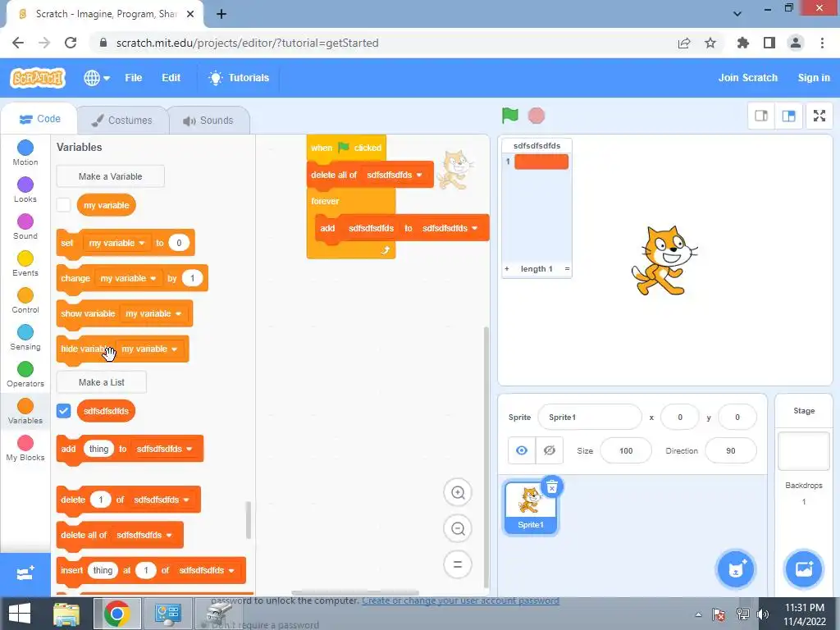The image size is (840, 630).
Task: Open list dropdown in palette add thing block
Action: tap(164, 449)
